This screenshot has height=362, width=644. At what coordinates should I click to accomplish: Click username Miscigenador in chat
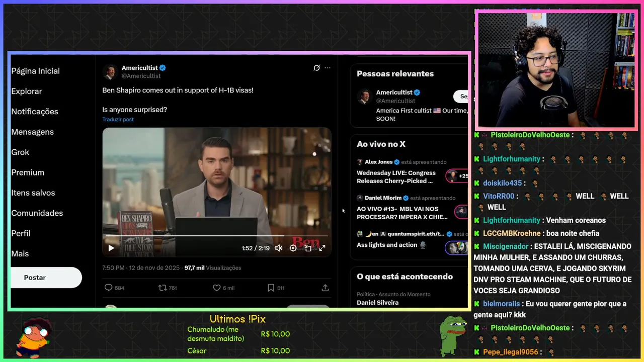click(x=506, y=246)
